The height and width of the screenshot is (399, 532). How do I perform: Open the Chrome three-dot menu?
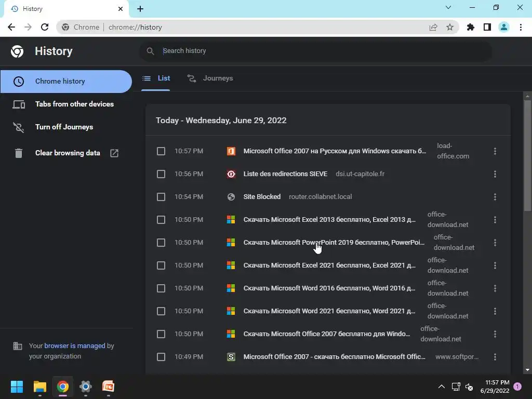pyautogui.click(x=521, y=27)
